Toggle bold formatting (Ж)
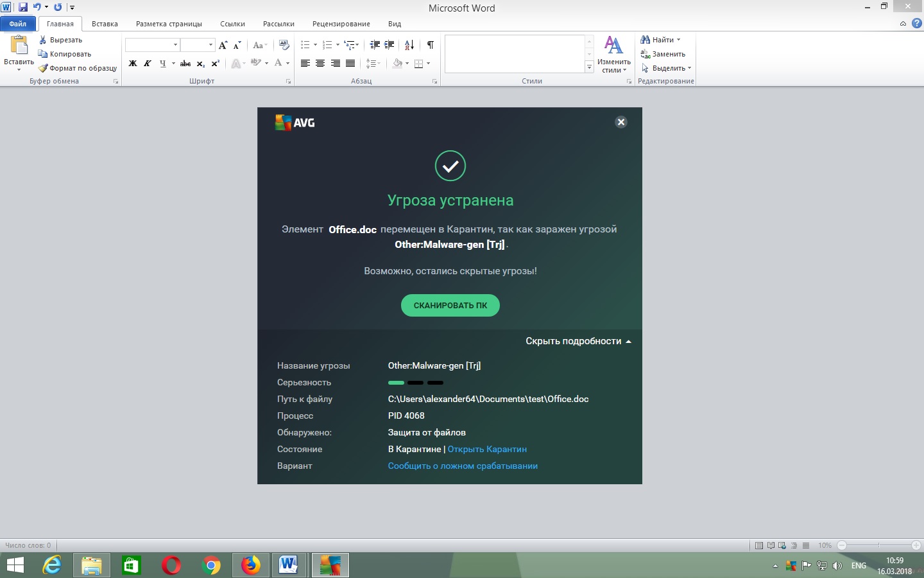This screenshot has height=578, width=924. [x=133, y=64]
